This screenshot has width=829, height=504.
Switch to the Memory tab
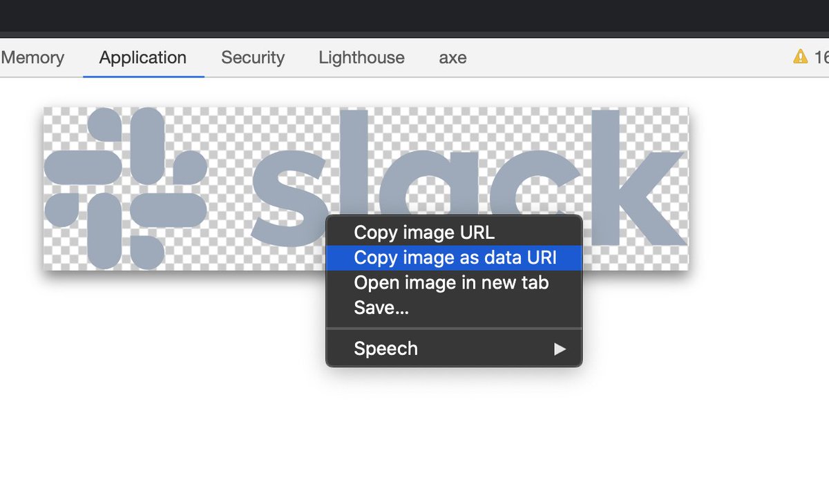(x=32, y=57)
